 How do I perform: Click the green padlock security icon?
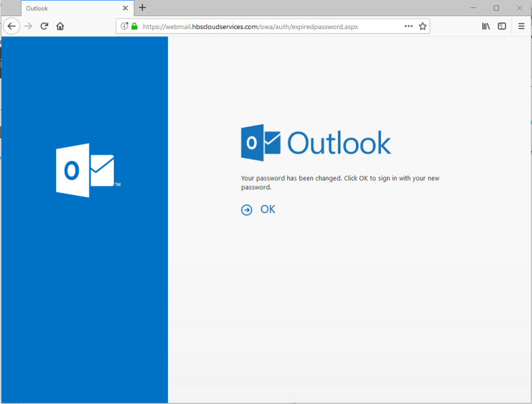134,26
